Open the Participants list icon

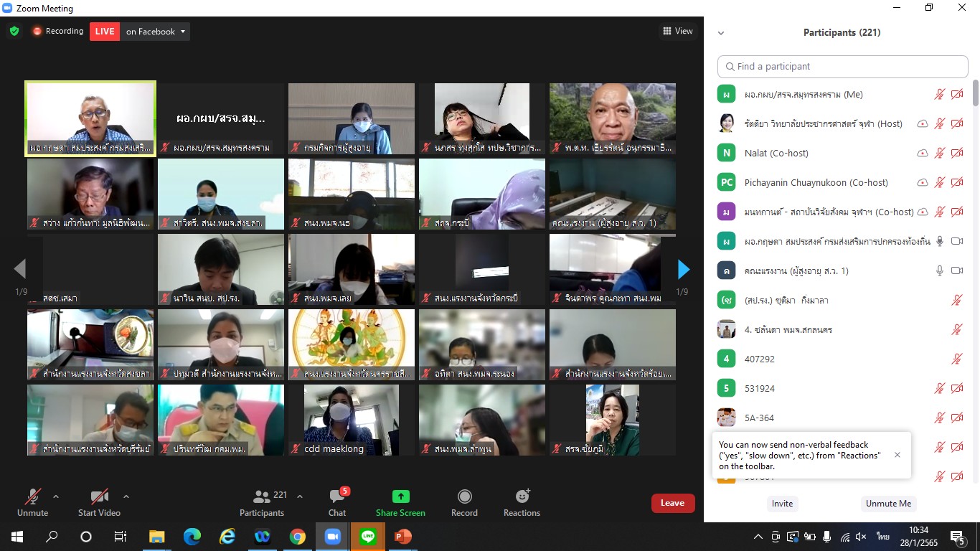click(x=263, y=496)
